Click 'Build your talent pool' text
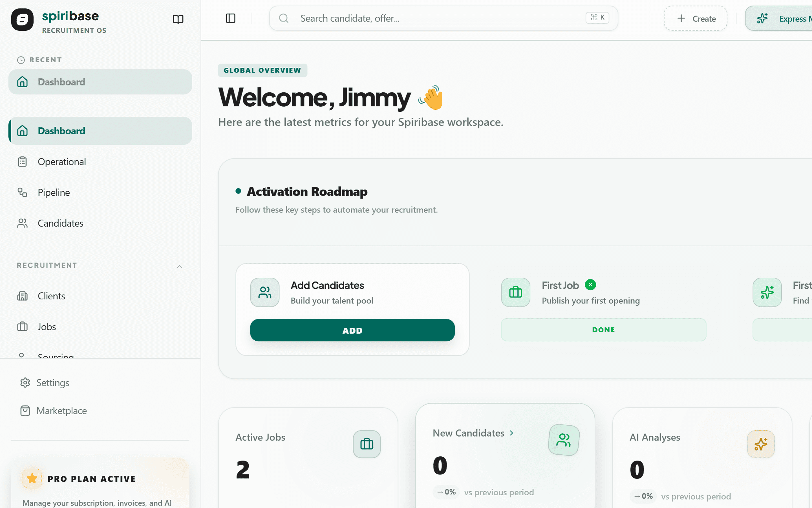The image size is (812, 508). [332, 301]
